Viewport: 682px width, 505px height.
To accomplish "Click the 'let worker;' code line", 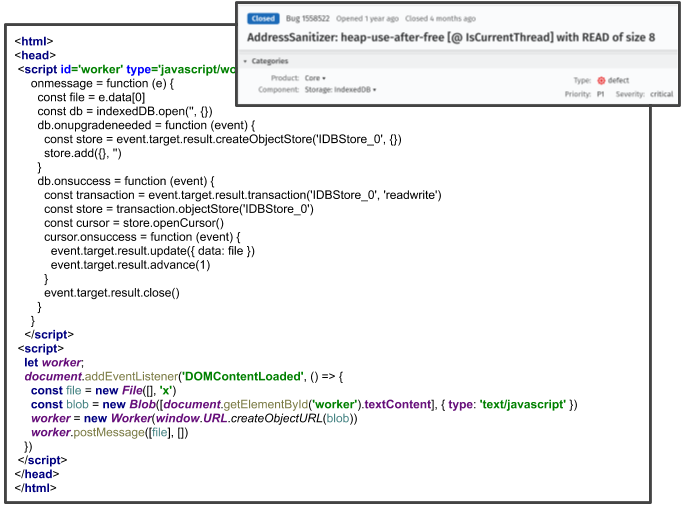I will coord(54,362).
